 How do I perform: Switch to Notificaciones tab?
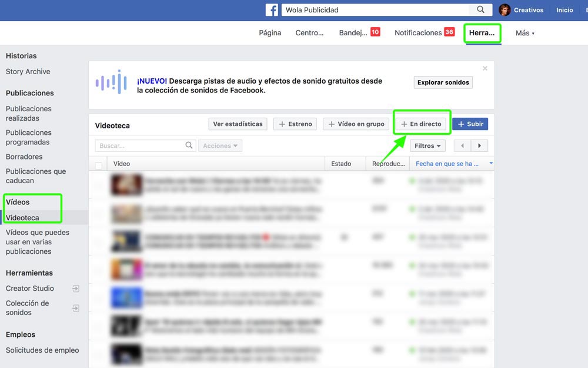pyautogui.click(x=418, y=33)
